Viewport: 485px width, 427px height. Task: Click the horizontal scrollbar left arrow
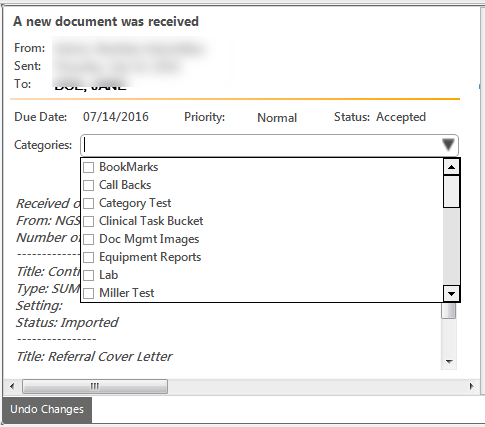coord(12,387)
